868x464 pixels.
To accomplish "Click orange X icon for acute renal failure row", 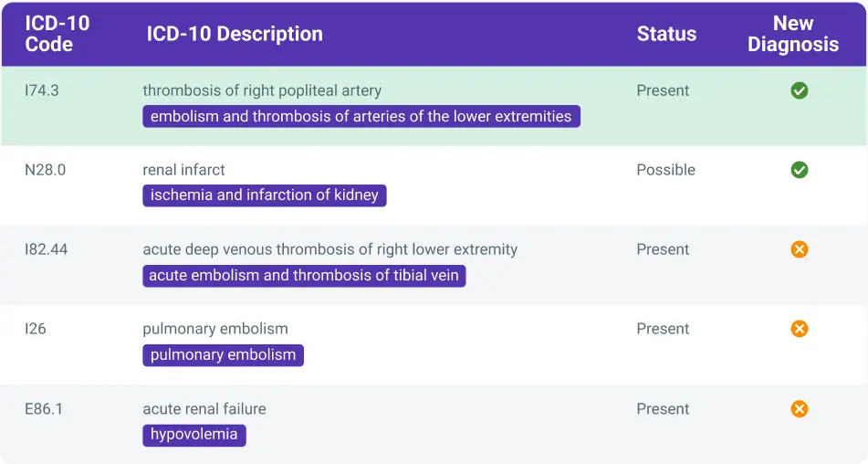I will [x=799, y=408].
